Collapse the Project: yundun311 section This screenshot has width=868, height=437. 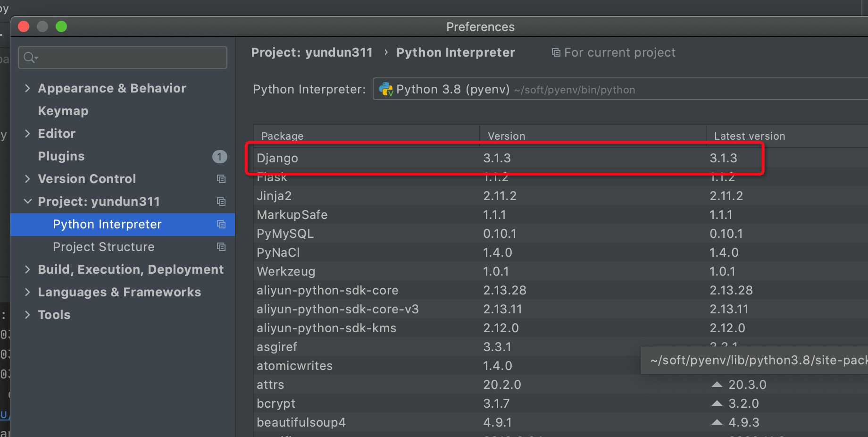28,202
